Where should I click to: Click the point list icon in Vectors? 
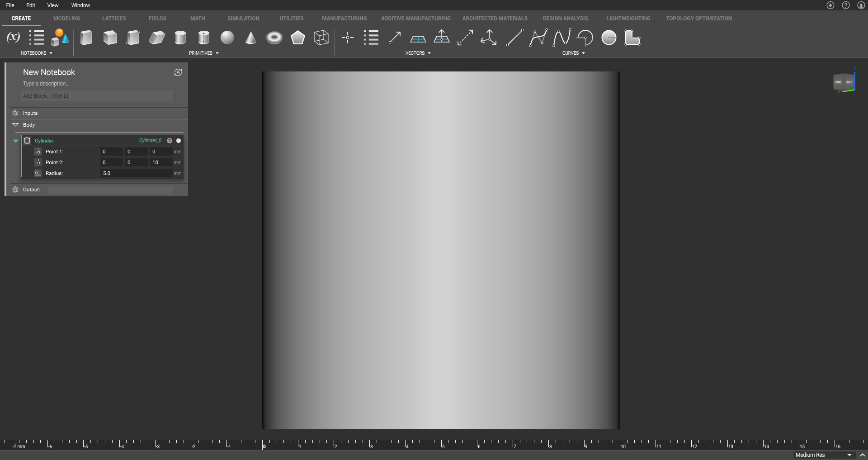(x=371, y=38)
